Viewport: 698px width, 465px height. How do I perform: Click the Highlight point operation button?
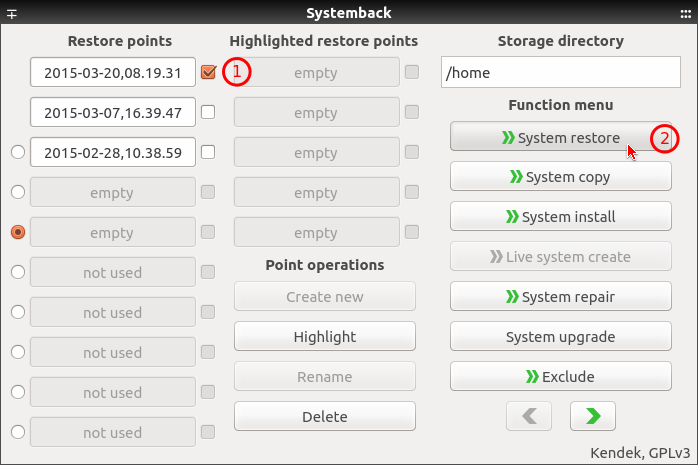(325, 336)
